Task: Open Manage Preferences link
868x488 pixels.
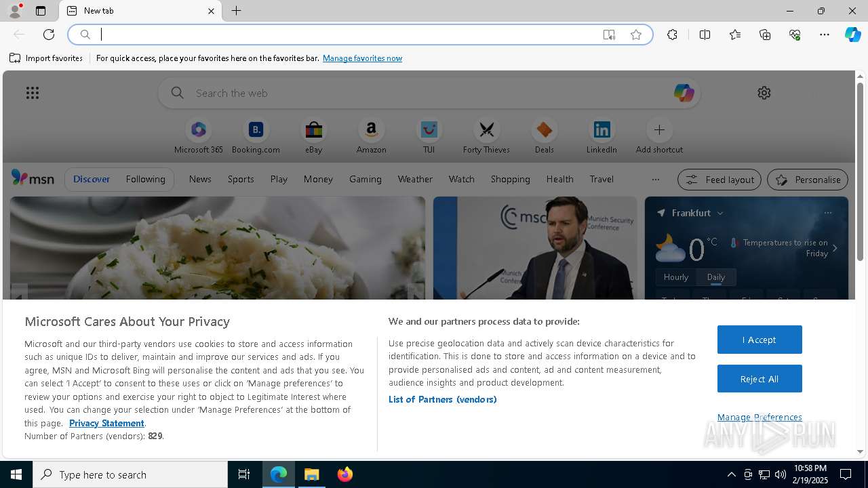Action: tap(759, 417)
